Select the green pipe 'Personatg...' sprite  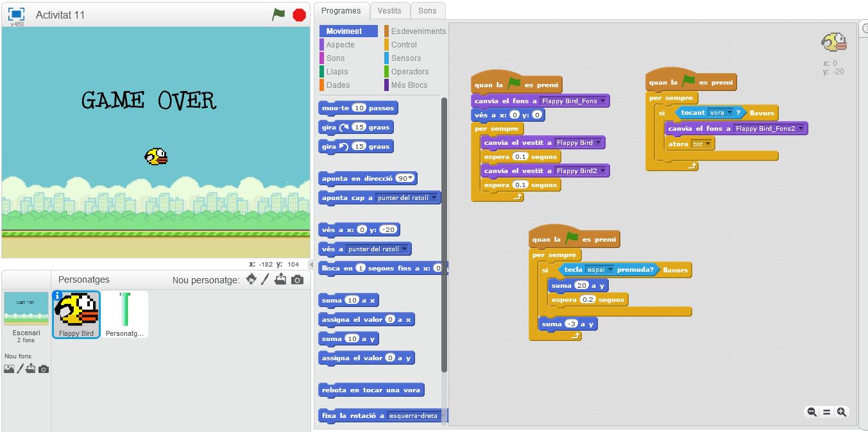[x=125, y=314]
